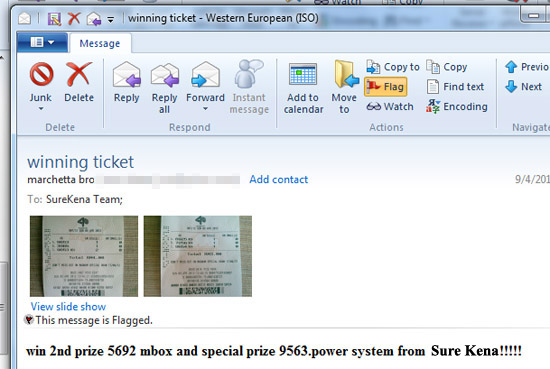Add the message to calendar
The width and height of the screenshot is (550, 369).
303,88
